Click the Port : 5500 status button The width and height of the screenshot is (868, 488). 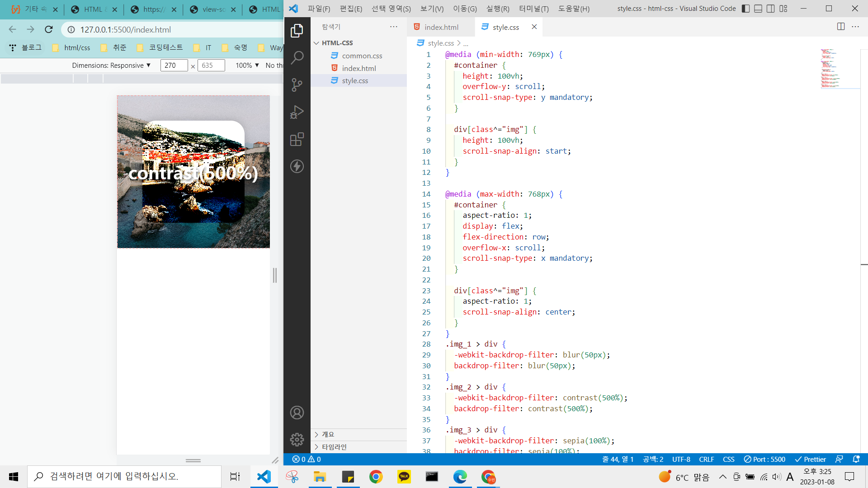(x=764, y=459)
